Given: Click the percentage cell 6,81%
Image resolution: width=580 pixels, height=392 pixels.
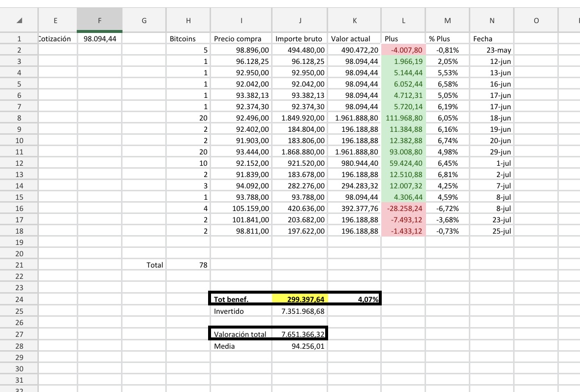Looking at the screenshot, I should click(x=448, y=175).
